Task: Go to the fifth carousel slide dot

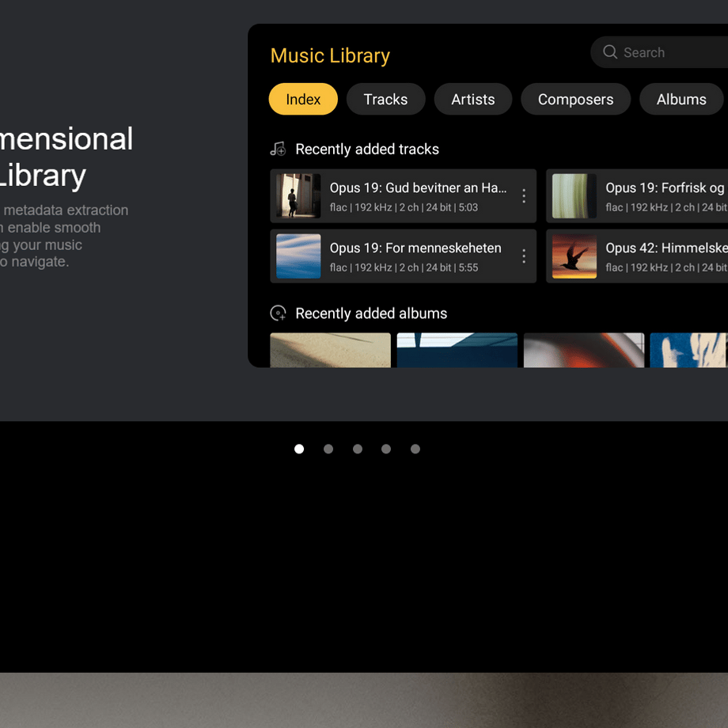Action: 415,449
